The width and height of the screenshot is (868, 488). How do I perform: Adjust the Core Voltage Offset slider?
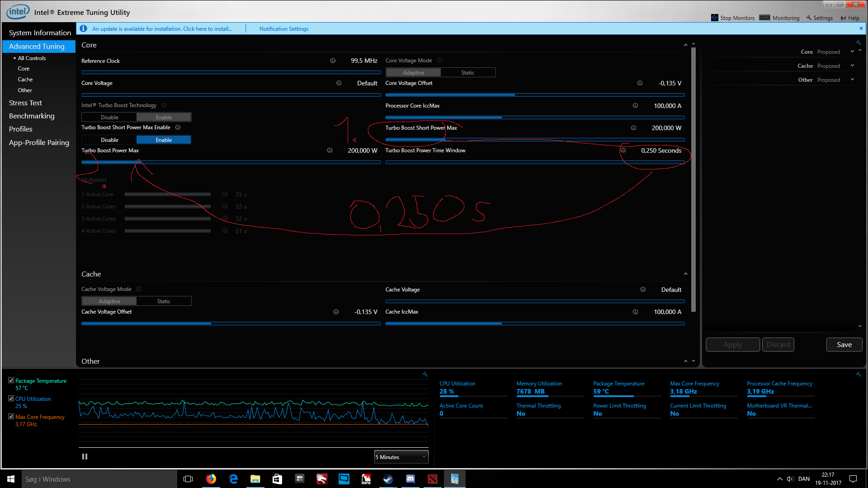[x=535, y=95]
